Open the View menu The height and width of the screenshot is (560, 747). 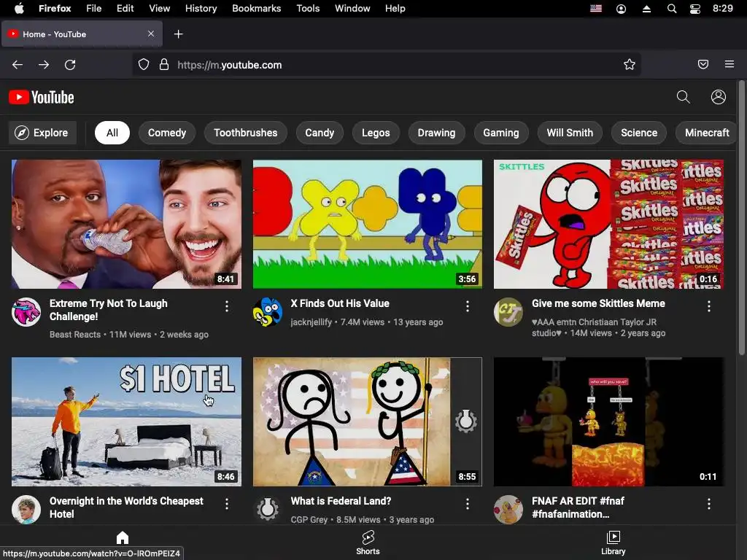(159, 9)
